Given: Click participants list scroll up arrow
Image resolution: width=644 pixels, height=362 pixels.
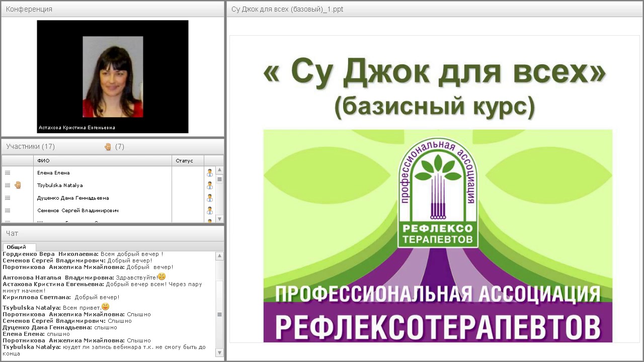Looking at the screenshot, I should 219,170.
